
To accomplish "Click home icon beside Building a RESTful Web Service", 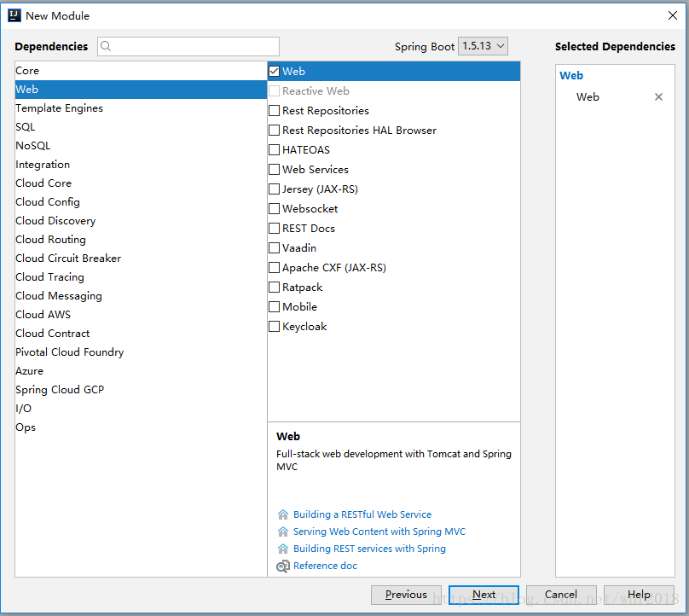I will [283, 514].
